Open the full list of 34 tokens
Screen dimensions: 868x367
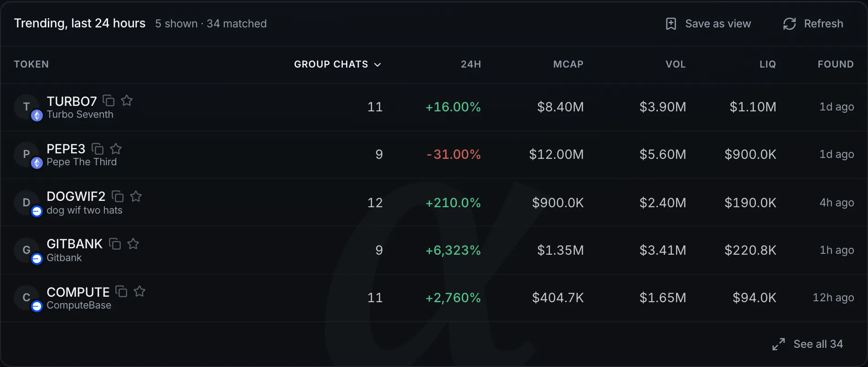click(x=807, y=344)
